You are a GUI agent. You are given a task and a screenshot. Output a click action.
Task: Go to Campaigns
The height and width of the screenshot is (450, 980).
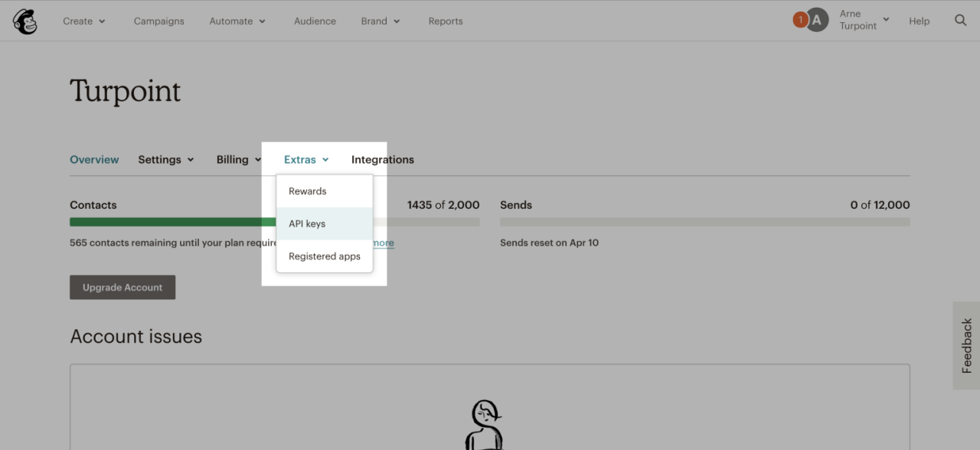(x=158, y=21)
